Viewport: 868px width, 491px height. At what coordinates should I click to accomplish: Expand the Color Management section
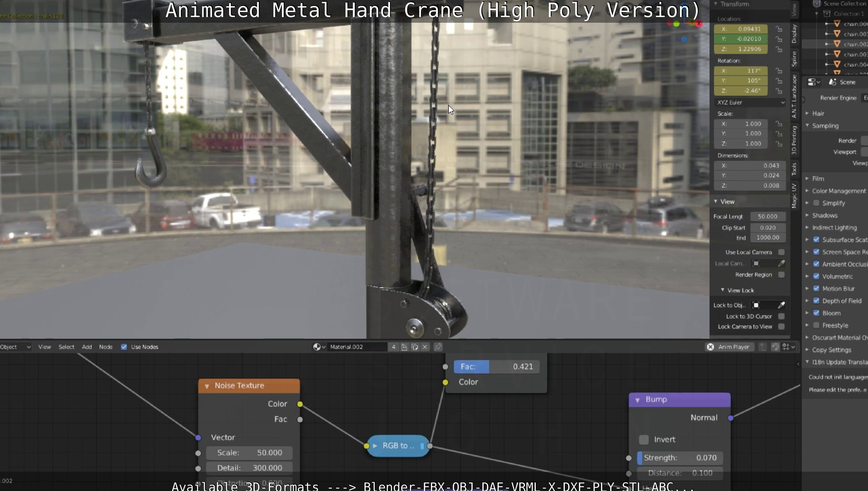point(807,191)
